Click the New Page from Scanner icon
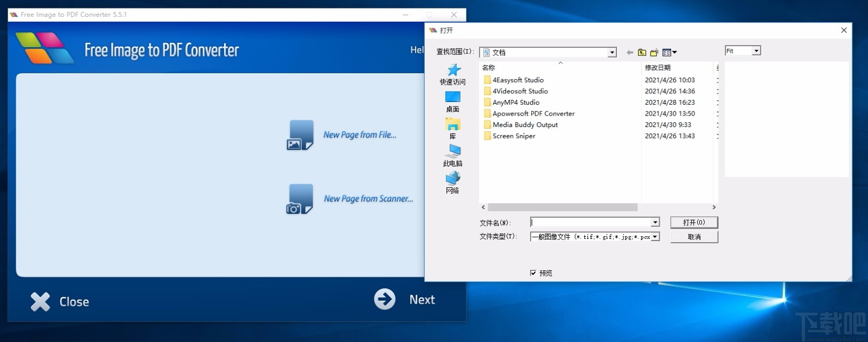Screen dimensions: 868x342 [x=300, y=199]
